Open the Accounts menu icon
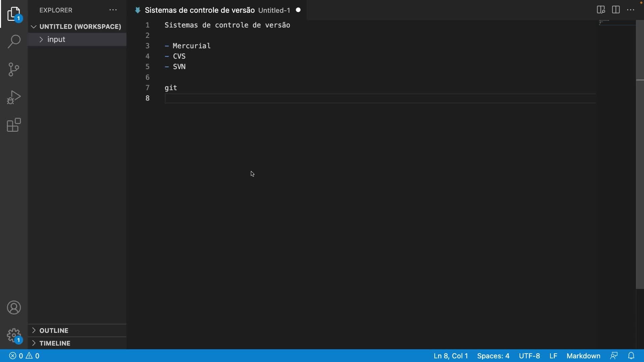 [14, 308]
